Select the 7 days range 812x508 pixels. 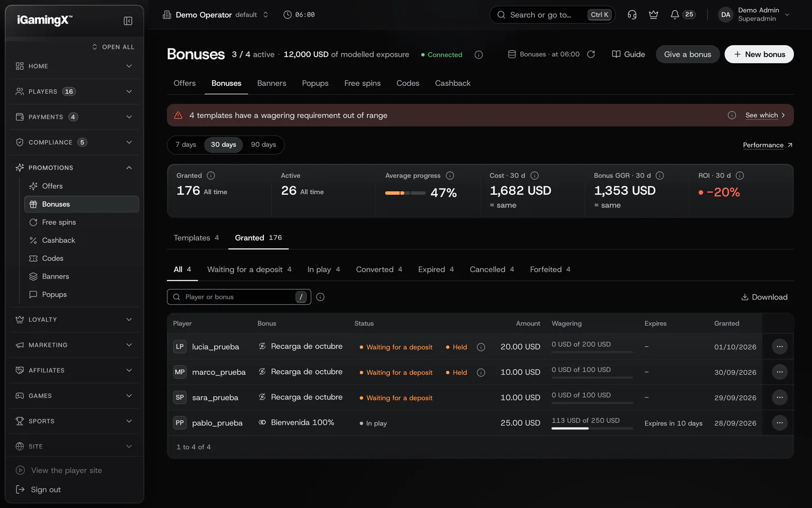click(x=186, y=145)
